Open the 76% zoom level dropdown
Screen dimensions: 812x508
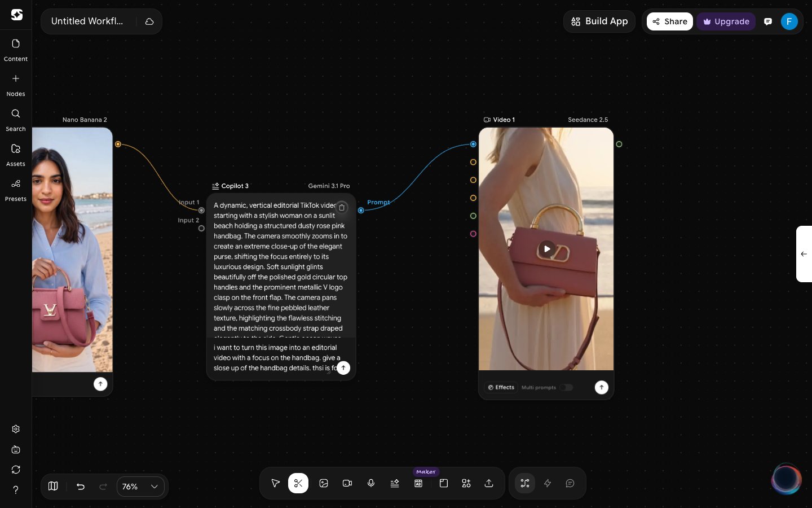tap(140, 487)
